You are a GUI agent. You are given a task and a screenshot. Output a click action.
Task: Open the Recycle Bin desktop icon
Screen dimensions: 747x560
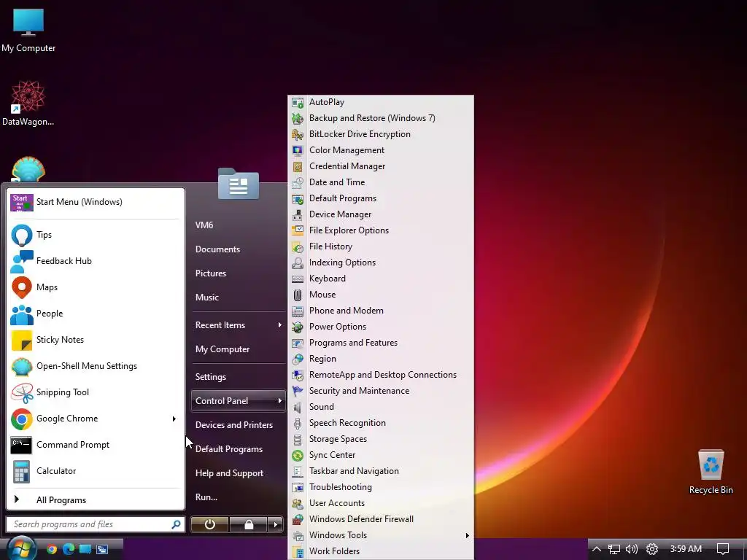point(711,472)
